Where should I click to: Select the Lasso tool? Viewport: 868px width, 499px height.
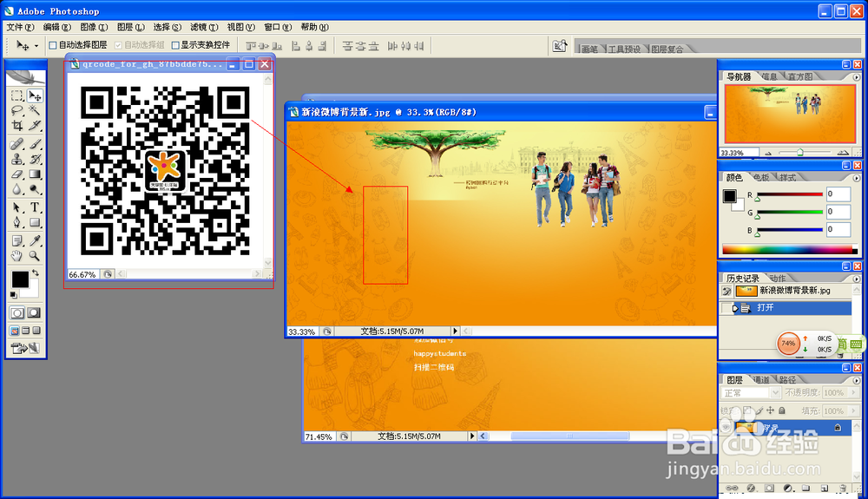point(17,110)
